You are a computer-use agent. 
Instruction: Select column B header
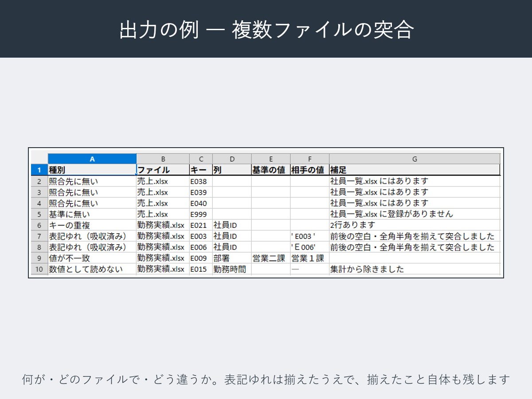(x=163, y=159)
